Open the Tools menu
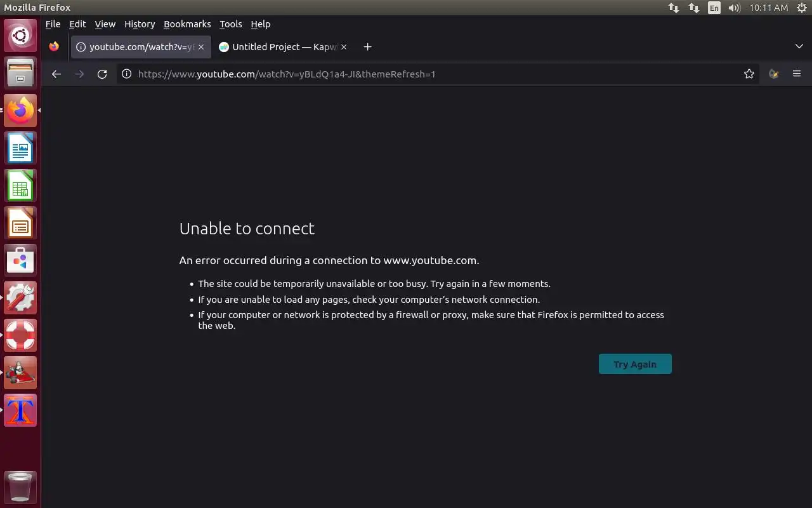The height and width of the screenshot is (508, 812). [231, 24]
